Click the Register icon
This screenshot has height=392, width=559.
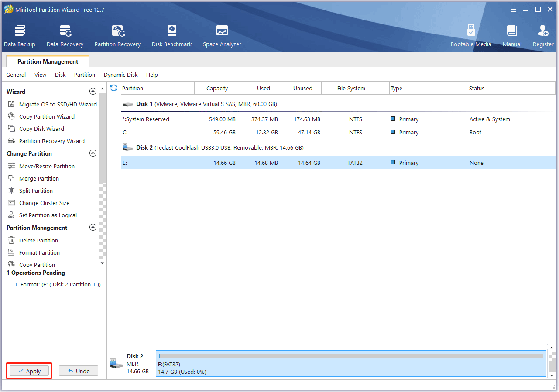543,36
